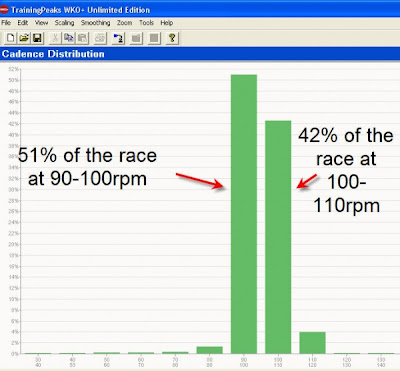Click the Copy toolbar icon

pos(69,38)
